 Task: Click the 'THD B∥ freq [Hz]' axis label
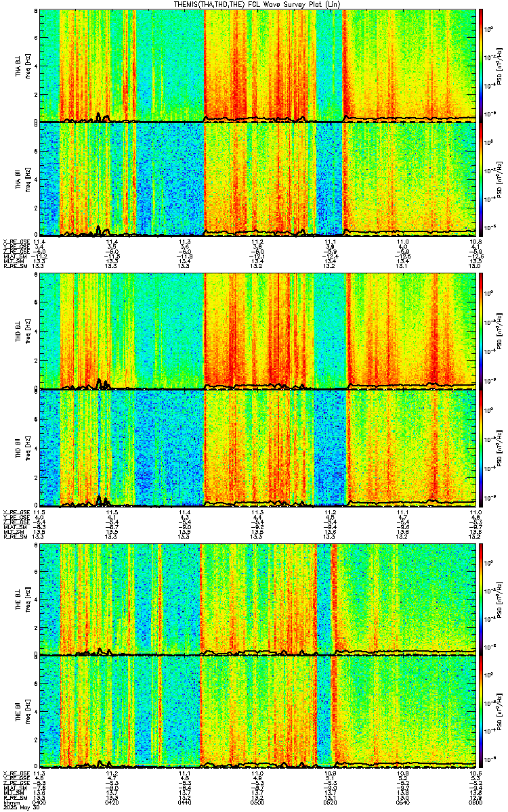tap(23, 448)
